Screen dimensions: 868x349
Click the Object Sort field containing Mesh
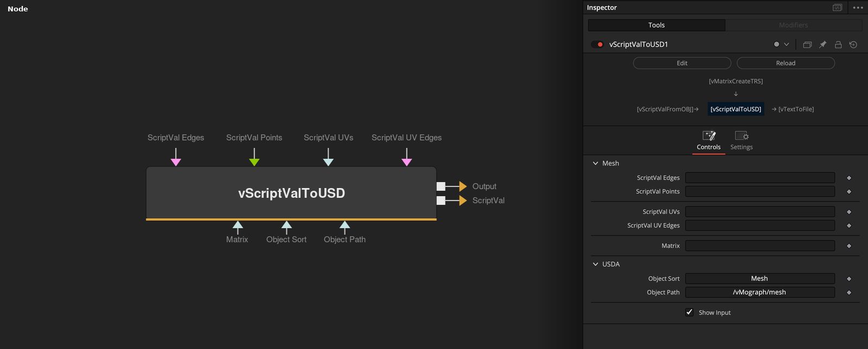[760, 279]
